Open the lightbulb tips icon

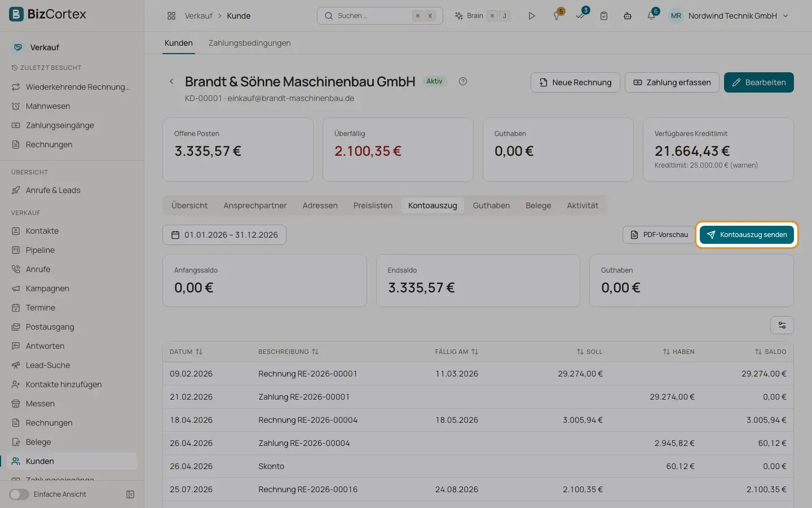tap(557, 16)
